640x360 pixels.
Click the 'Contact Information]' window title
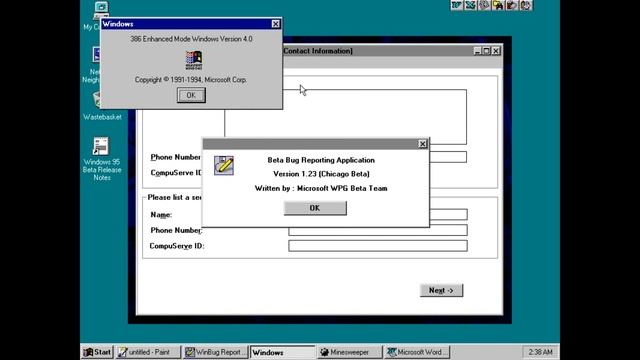[x=318, y=51]
